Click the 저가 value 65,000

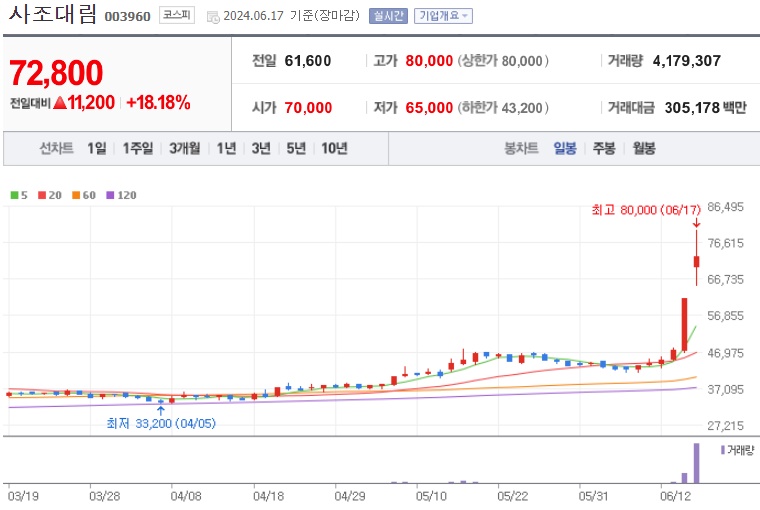[429, 107]
